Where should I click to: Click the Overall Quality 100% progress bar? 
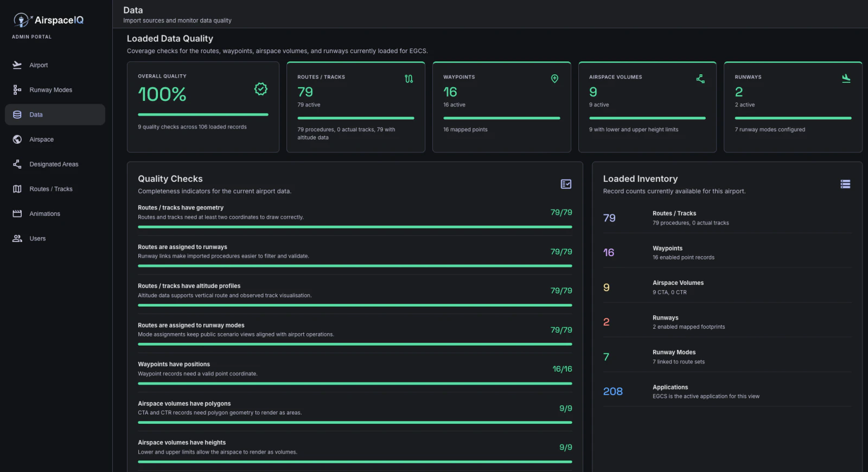[203, 114]
